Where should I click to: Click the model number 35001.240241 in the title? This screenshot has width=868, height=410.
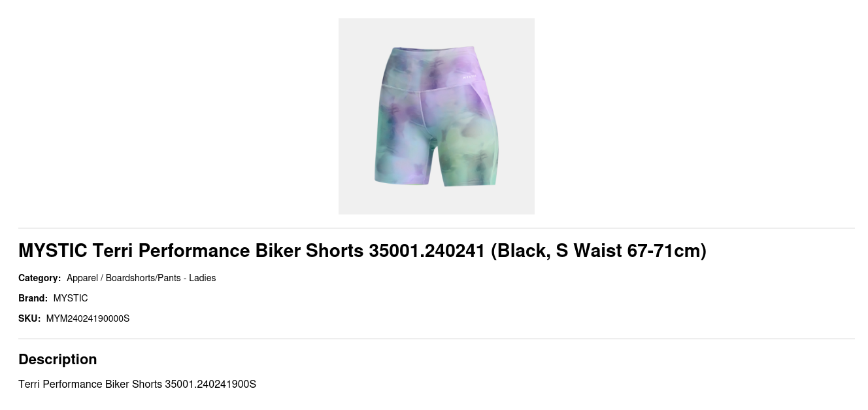click(x=427, y=250)
